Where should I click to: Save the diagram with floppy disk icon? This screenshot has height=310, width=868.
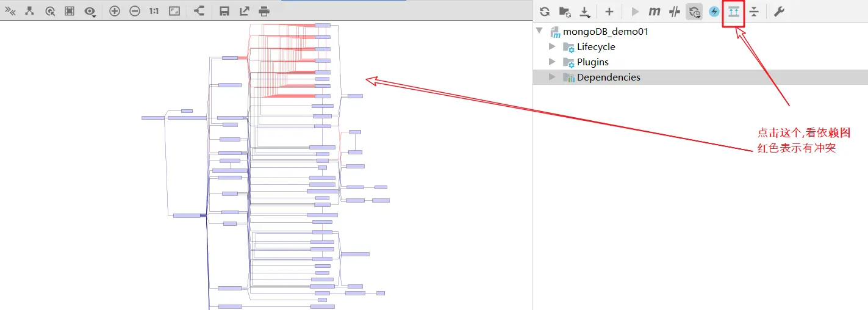pos(224,10)
